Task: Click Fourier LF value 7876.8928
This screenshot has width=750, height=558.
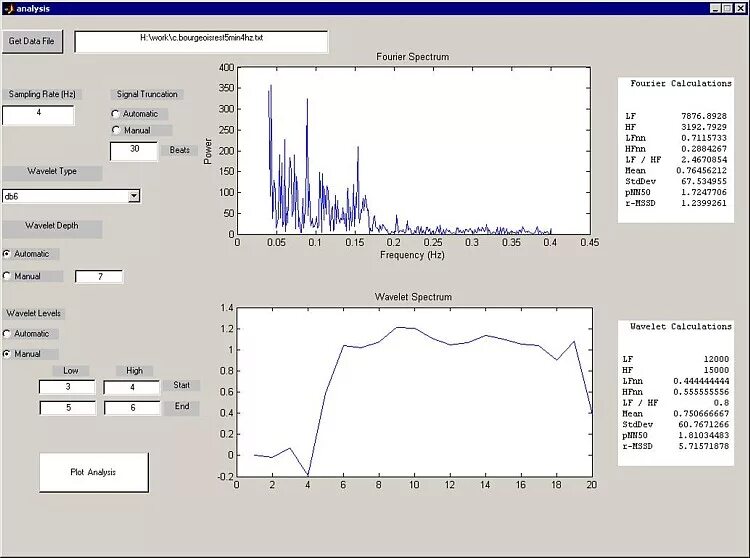Action: (704, 116)
